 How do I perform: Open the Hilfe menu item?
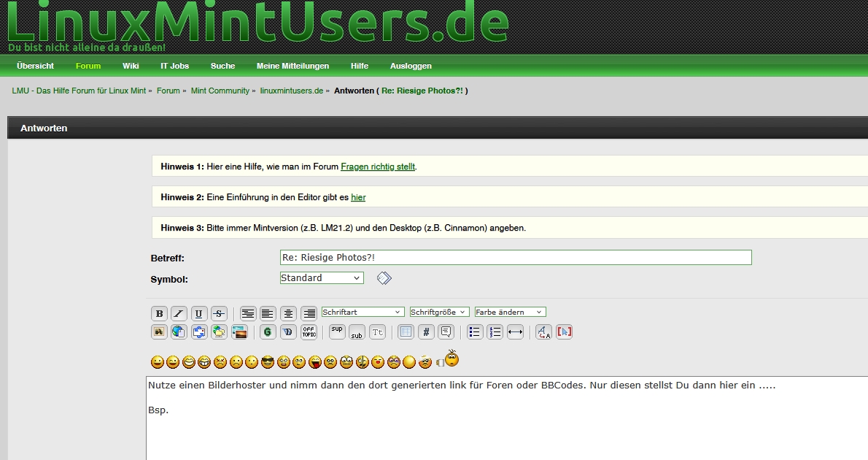tap(360, 66)
